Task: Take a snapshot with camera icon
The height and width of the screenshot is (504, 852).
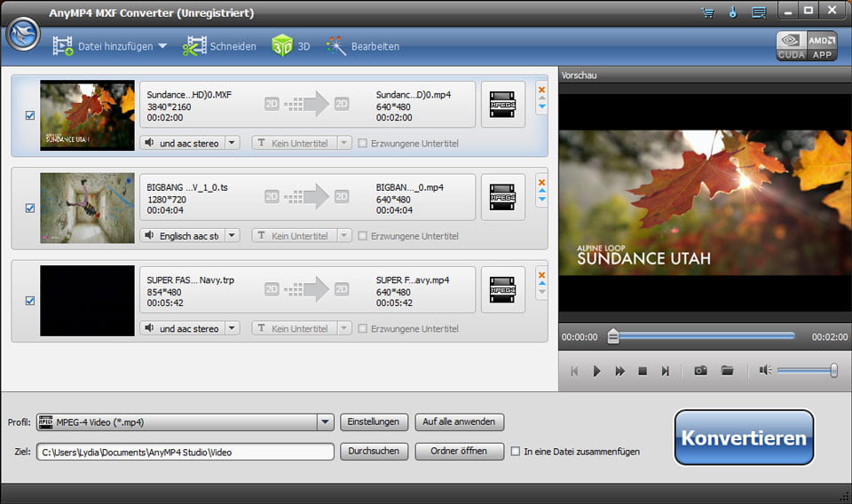Action: (x=700, y=370)
